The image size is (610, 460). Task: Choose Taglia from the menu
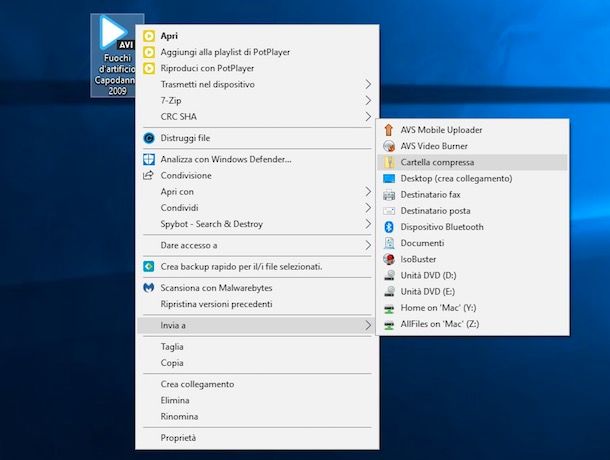[x=257, y=347]
